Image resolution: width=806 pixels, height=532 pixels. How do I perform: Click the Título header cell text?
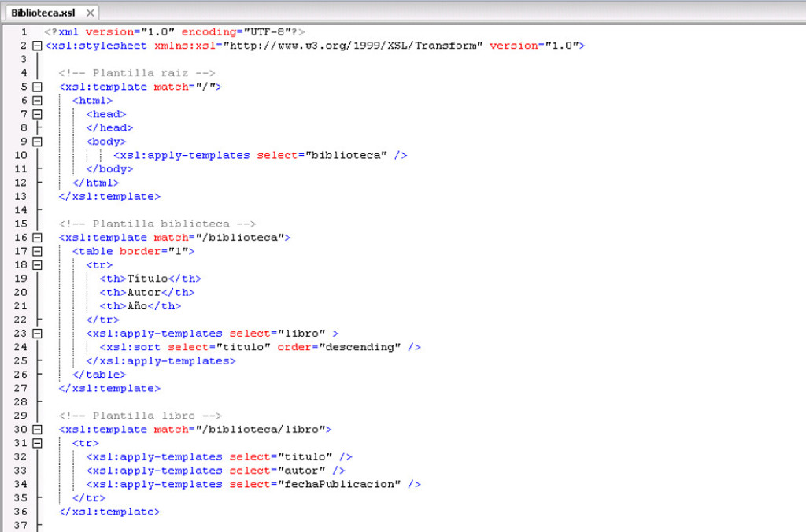tap(147, 279)
